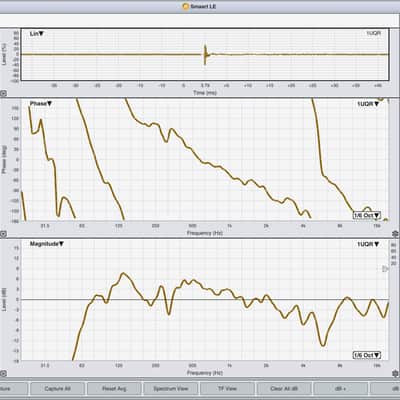Click the Clear All dB button
400x400 pixels.
(284, 389)
